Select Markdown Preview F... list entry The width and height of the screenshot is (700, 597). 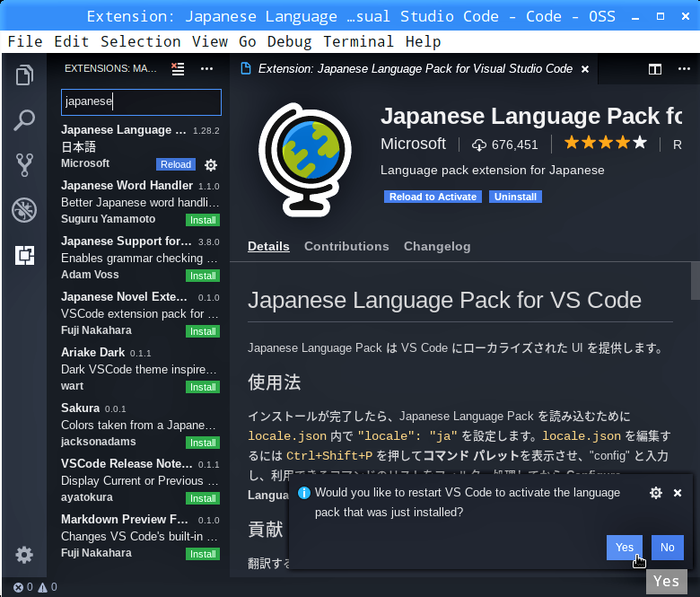[138, 536]
